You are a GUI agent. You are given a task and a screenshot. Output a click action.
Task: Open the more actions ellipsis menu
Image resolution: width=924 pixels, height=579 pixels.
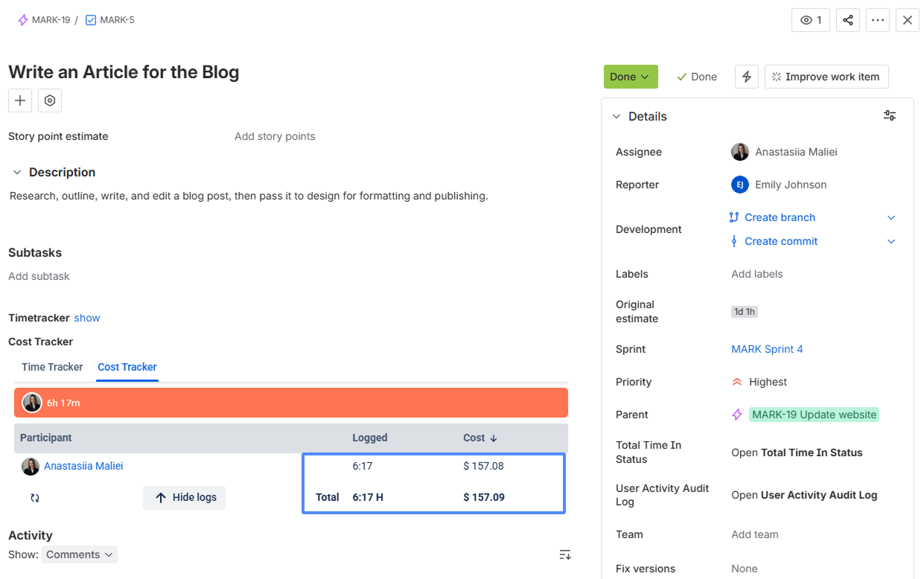(878, 20)
